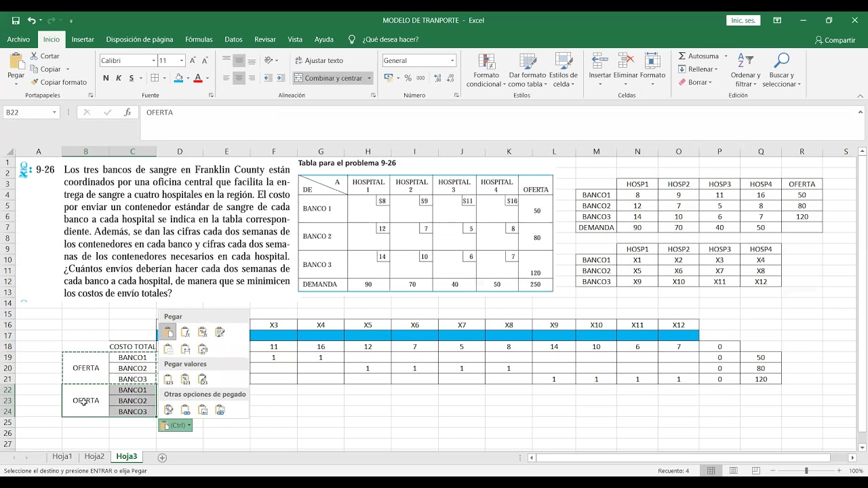Choose Paste formulas and number formatting option

202,332
